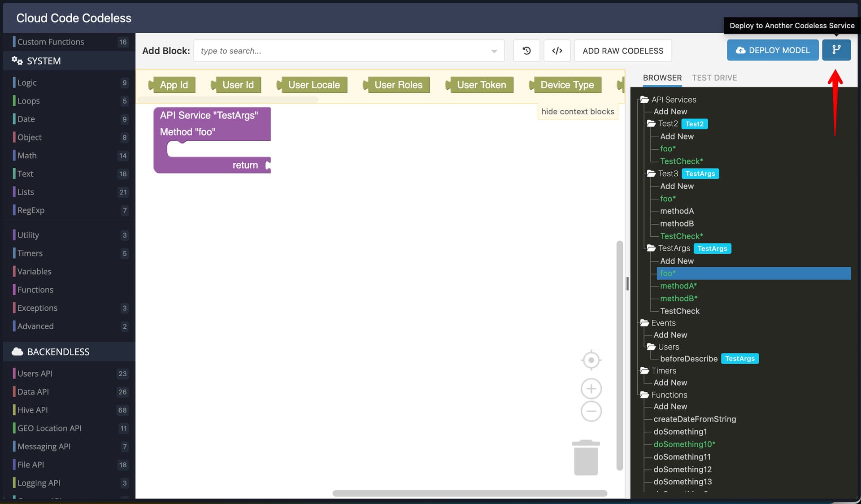861x504 pixels.
Task: Click the deploy to another service branch icon
Action: tap(836, 50)
